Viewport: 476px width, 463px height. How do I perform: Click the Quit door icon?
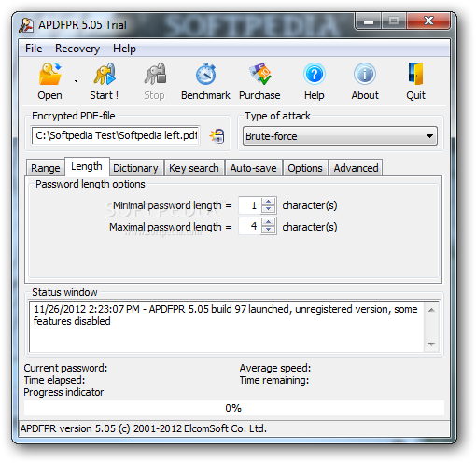click(x=416, y=75)
